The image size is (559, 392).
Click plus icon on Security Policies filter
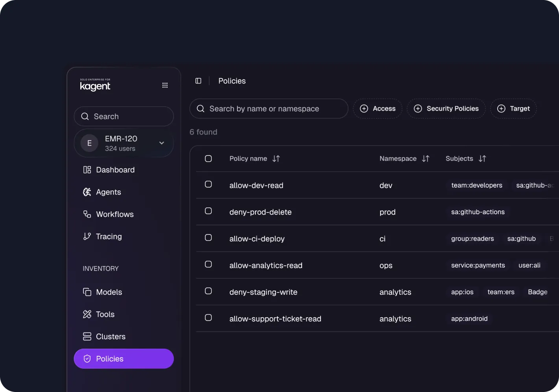(418, 109)
